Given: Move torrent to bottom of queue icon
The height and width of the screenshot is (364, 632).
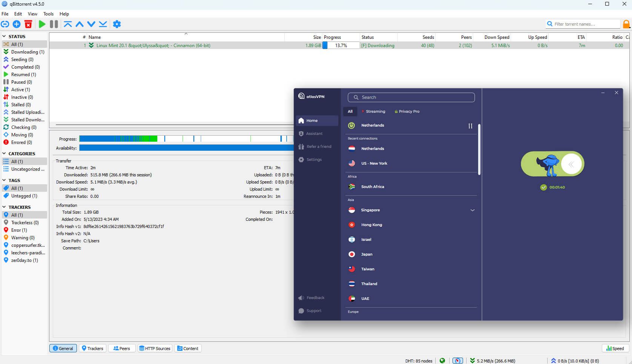Looking at the screenshot, I should point(103,24).
